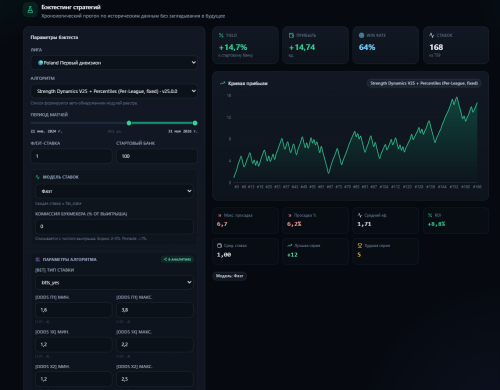The height and width of the screenshot is (390, 500).
Task: Click the Модель: Флэт tag below stats
Action: [229, 276]
